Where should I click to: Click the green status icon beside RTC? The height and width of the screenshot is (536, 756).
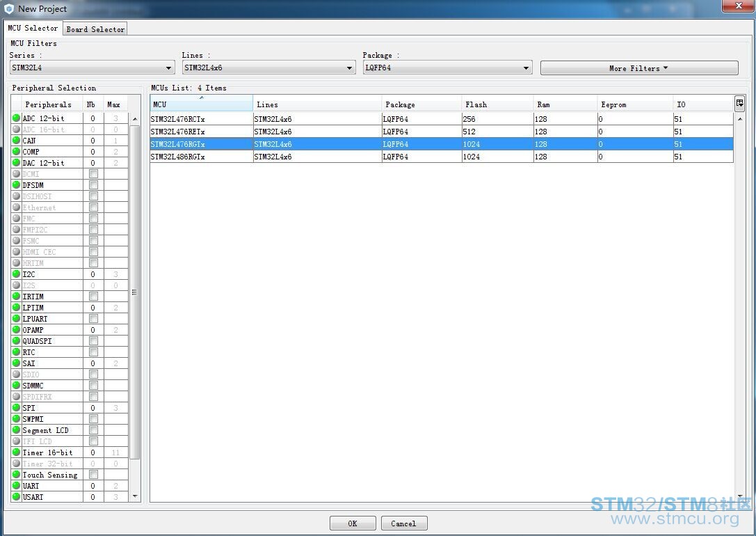pyautogui.click(x=17, y=352)
